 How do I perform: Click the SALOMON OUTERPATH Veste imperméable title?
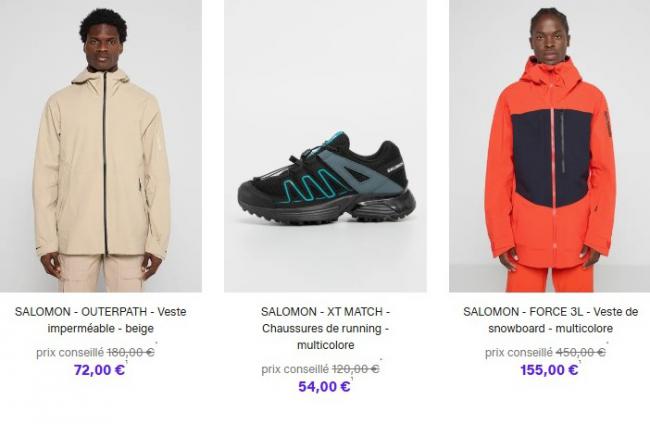[x=101, y=320]
